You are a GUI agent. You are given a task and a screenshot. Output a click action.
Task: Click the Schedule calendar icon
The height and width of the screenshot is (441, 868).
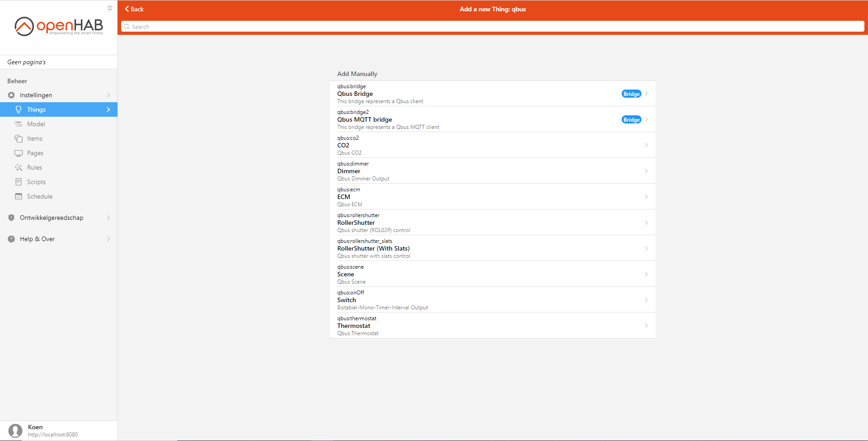point(19,196)
